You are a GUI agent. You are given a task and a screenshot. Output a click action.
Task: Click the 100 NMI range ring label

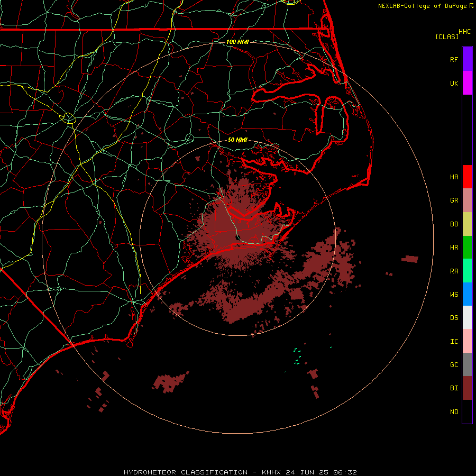[237, 42]
